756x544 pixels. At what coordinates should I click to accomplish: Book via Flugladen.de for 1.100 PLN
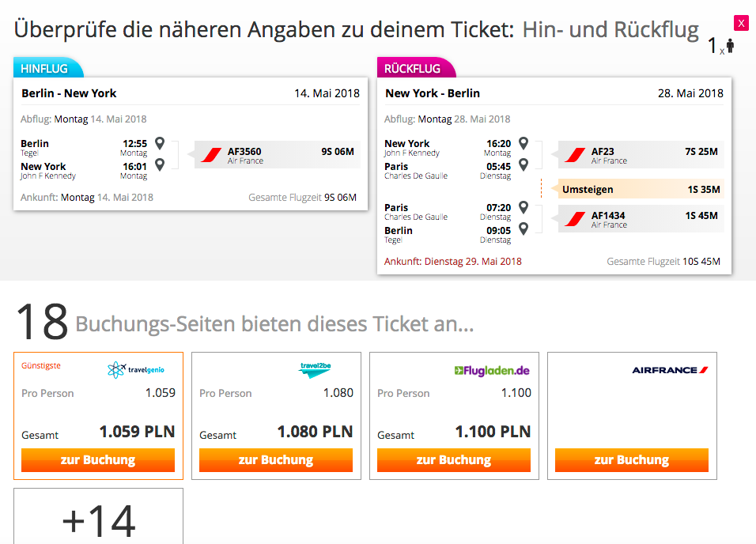(x=454, y=460)
